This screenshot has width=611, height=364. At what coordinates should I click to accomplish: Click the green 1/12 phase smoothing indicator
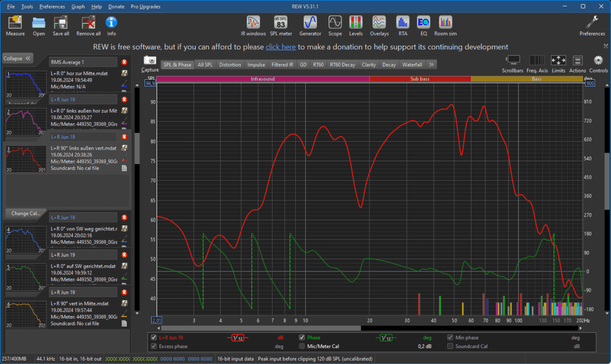(x=386, y=338)
